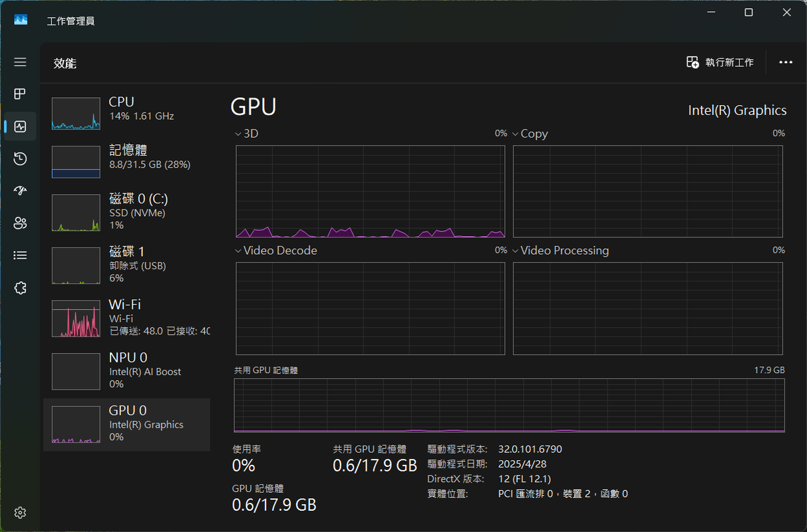Select the Performance page icon
Viewport: 807px width, 532px height.
[x=20, y=126]
